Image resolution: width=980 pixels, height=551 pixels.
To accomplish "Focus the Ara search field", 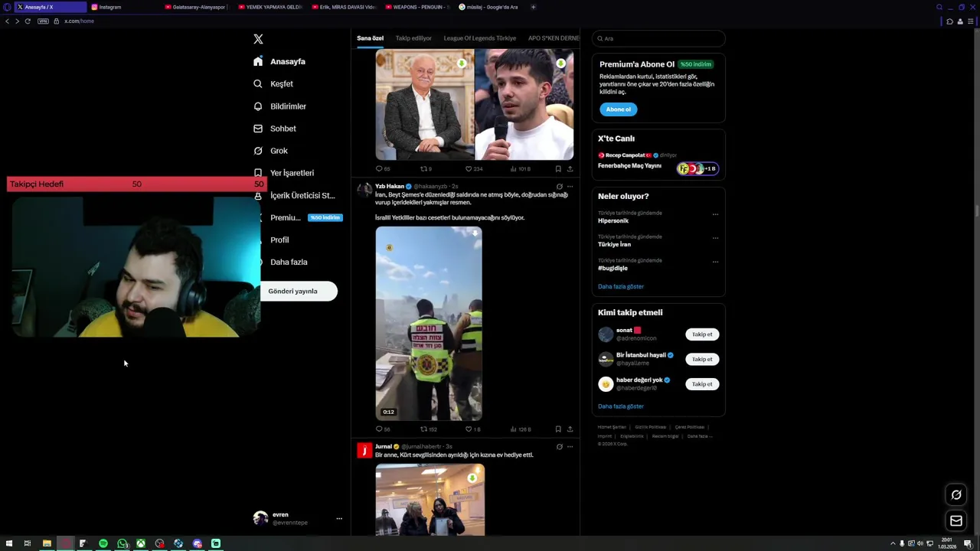I will (x=658, y=38).
